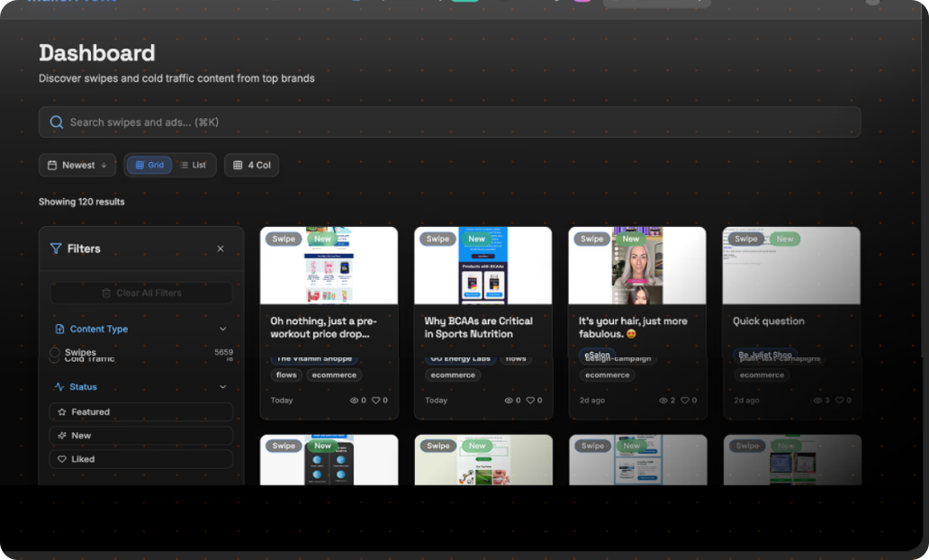Click views eye icon on hair fabulous card
The height and width of the screenshot is (560, 929).
(663, 401)
